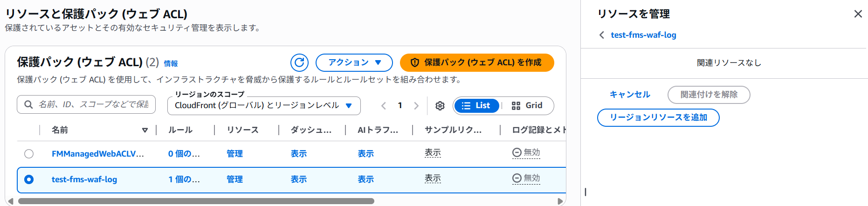
Task: Select the test-fms-waf-log radio button
Action: (29, 179)
